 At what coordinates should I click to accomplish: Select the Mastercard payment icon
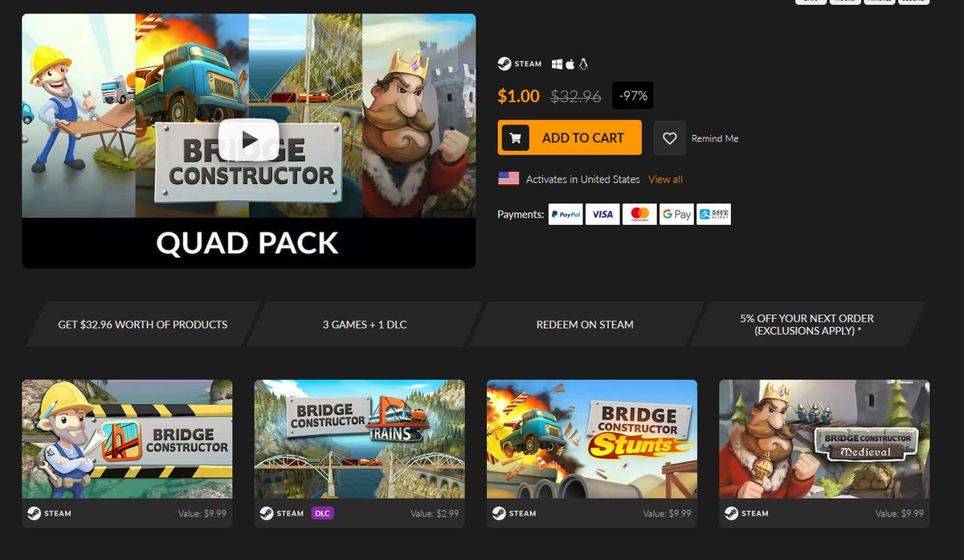click(639, 214)
